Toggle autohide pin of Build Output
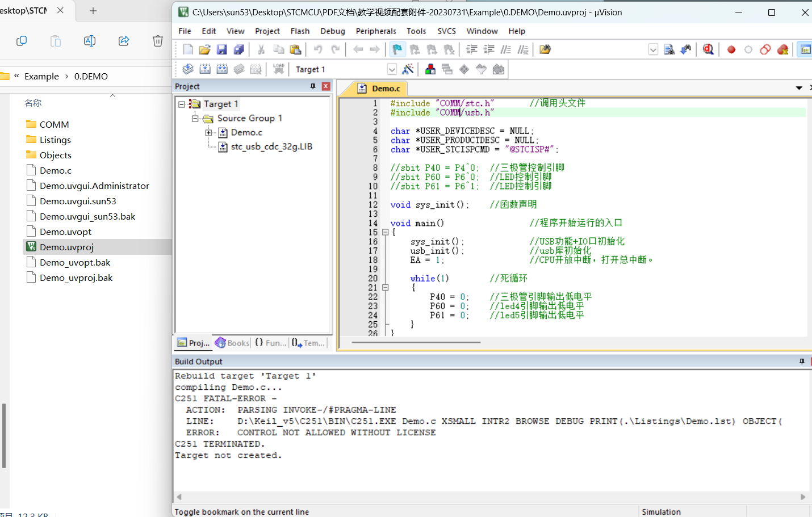The image size is (812, 517). point(802,362)
